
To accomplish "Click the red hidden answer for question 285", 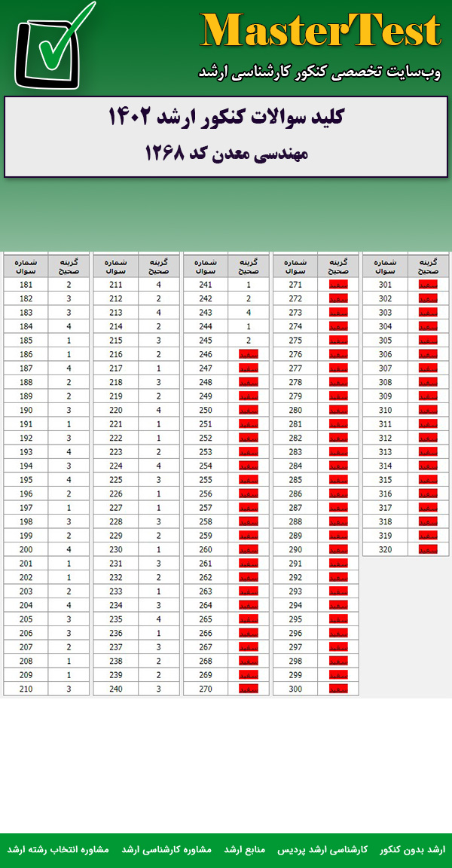I will pyautogui.click(x=338, y=480).
